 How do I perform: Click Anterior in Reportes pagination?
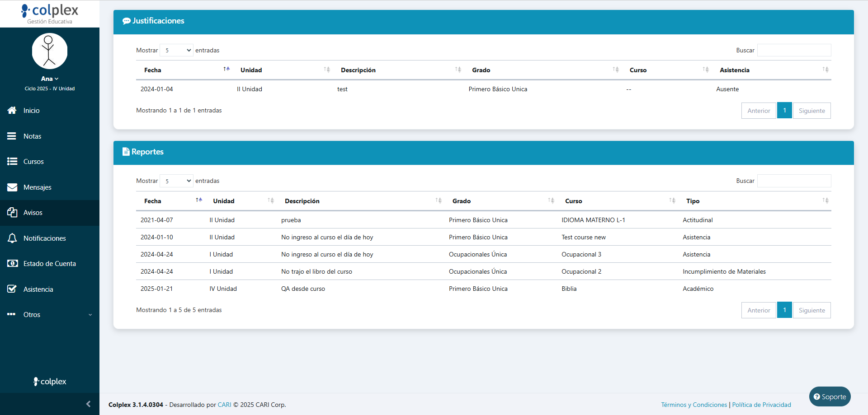click(759, 310)
